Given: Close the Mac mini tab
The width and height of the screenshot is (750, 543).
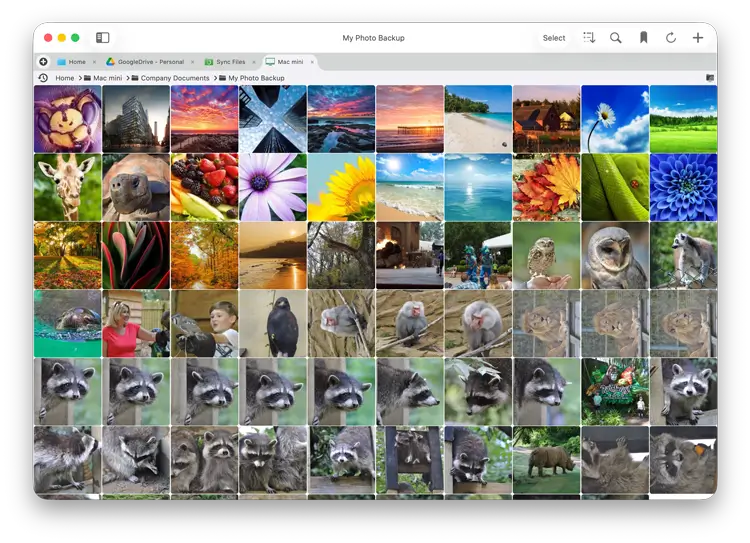Looking at the screenshot, I should [x=312, y=62].
